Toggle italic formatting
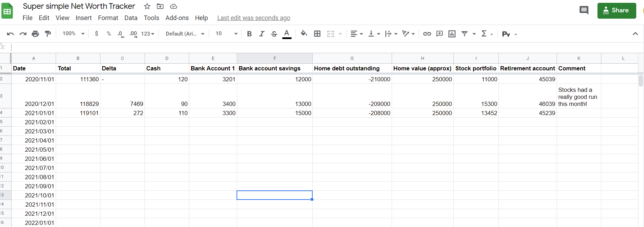644x227 pixels. [x=262, y=34]
